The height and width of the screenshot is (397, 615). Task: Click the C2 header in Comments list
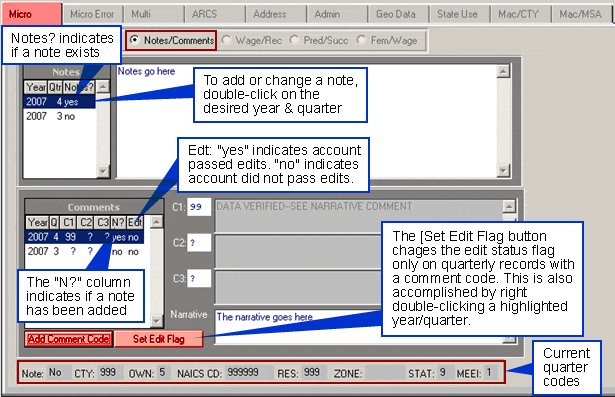(85, 222)
